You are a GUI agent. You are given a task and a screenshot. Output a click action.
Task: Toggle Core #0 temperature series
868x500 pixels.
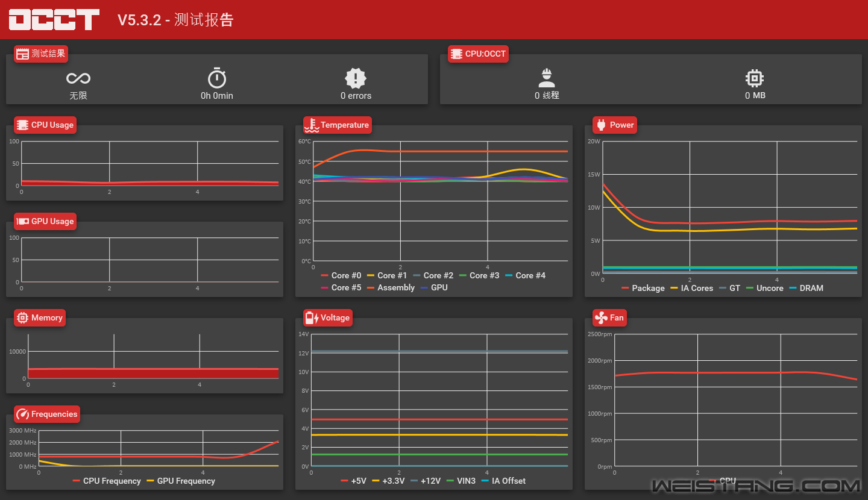tap(341, 275)
